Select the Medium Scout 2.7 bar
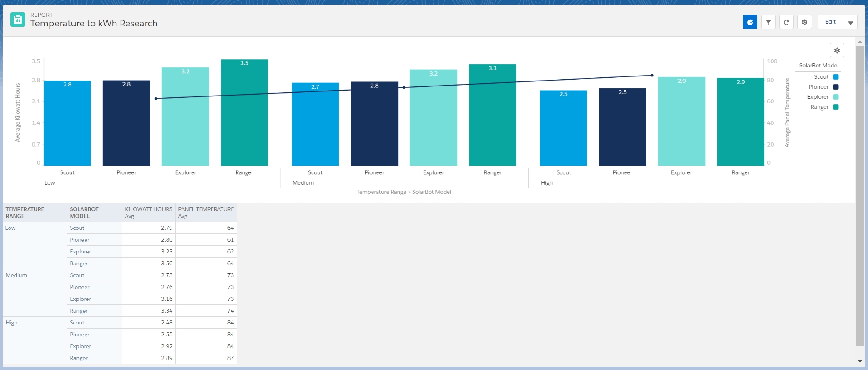Screen dimensions: 868x370 coord(315,124)
